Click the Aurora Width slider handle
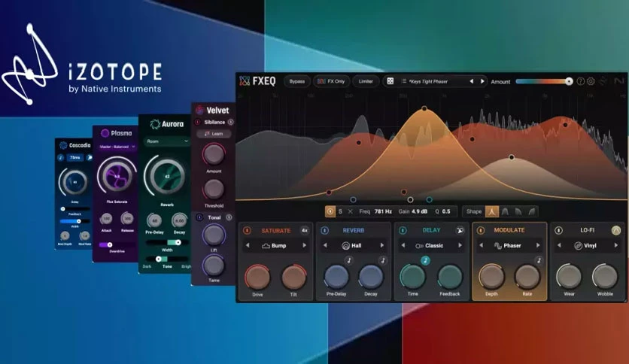Viewport: 629px width, 364px height. point(178,242)
